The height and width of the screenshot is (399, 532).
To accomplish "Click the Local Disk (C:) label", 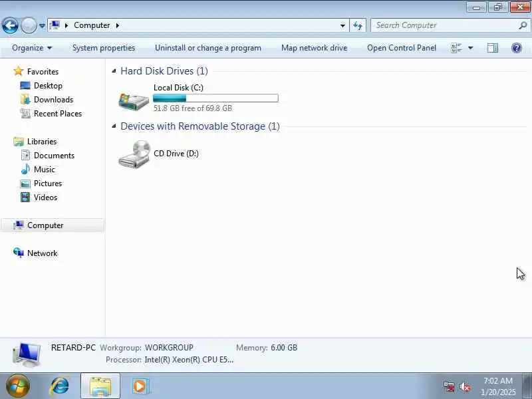I will pyautogui.click(x=178, y=88).
